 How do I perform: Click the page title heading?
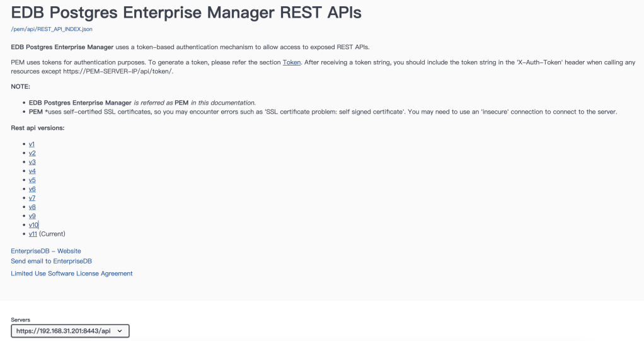(x=186, y=13)
